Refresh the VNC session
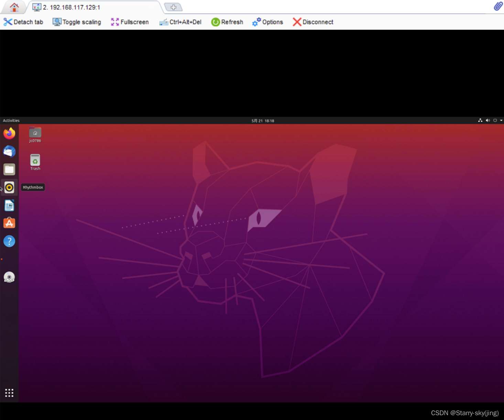This screenshot has width=504, height=420. (x=227, y=22)
